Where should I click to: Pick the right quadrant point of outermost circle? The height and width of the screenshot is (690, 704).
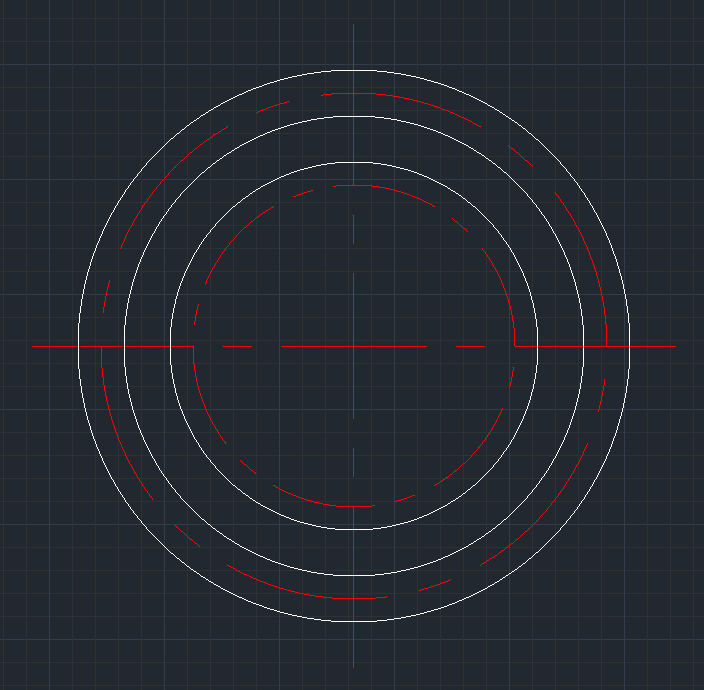(x=630, y=346)
